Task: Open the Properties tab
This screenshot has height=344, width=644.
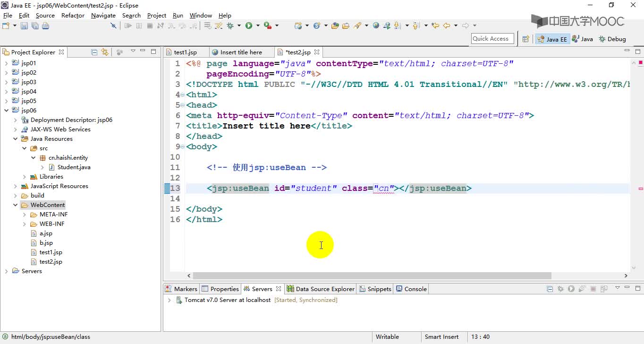Action: coord(220,289)
